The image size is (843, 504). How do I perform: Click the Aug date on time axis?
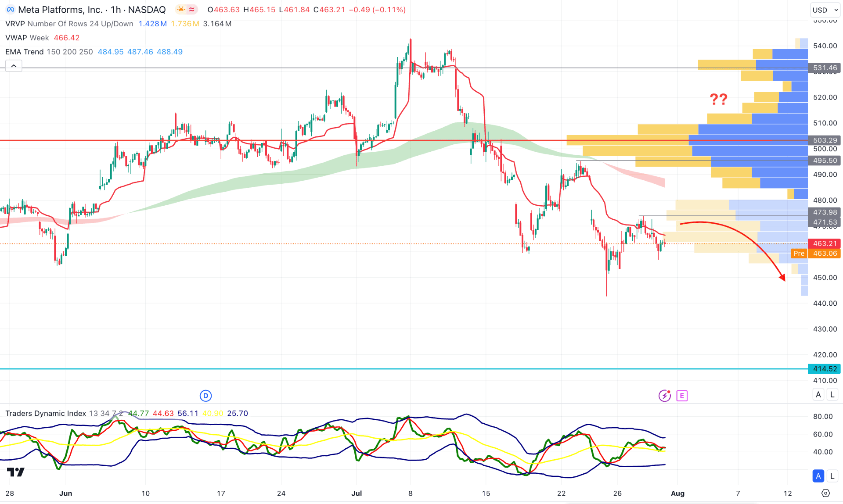[677, 493]
